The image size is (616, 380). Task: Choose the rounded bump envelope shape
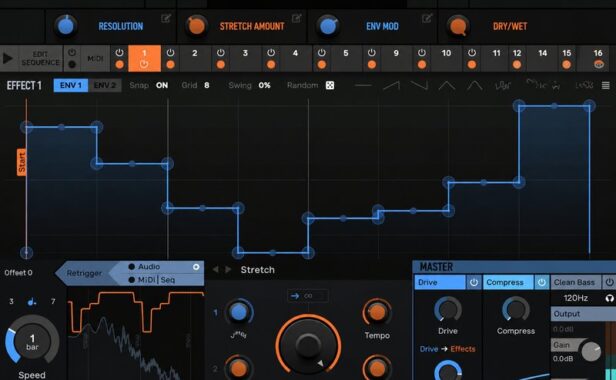[x=475, y=85]
